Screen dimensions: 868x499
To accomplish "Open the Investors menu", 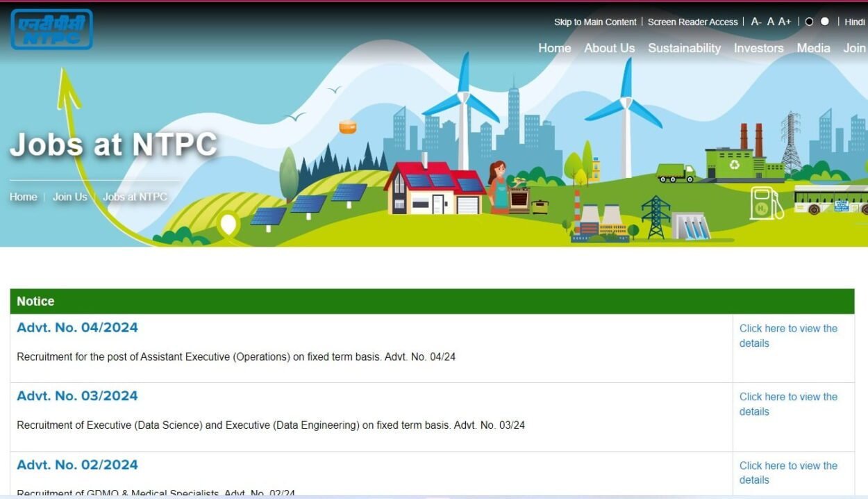I will tap(759, 48).
